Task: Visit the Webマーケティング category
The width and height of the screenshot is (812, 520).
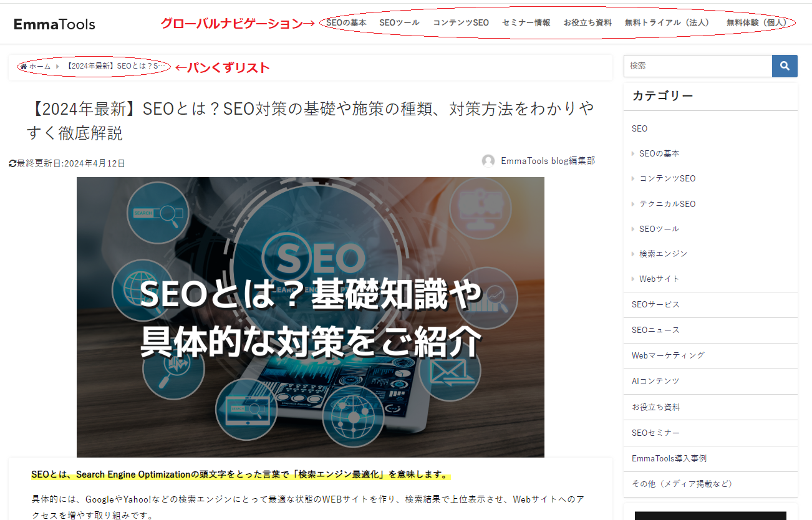Action: 667,355
